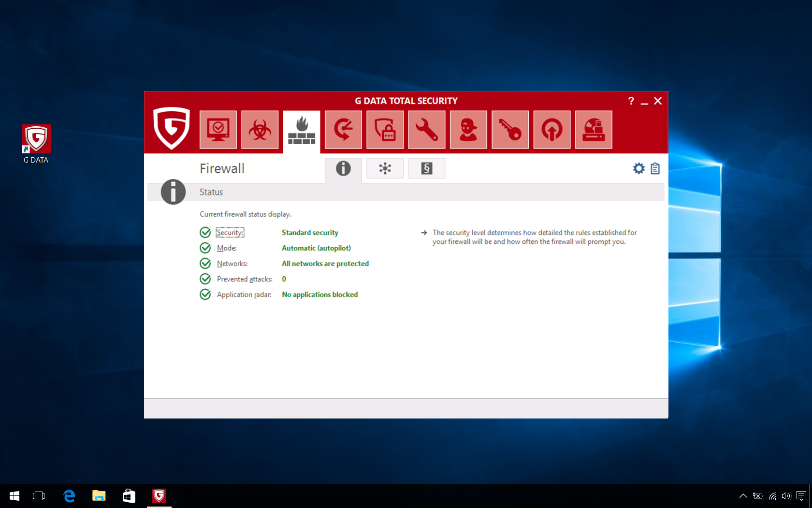
Task: Launch Microsoft Edge from the taskbar
Action: point(69,496)
